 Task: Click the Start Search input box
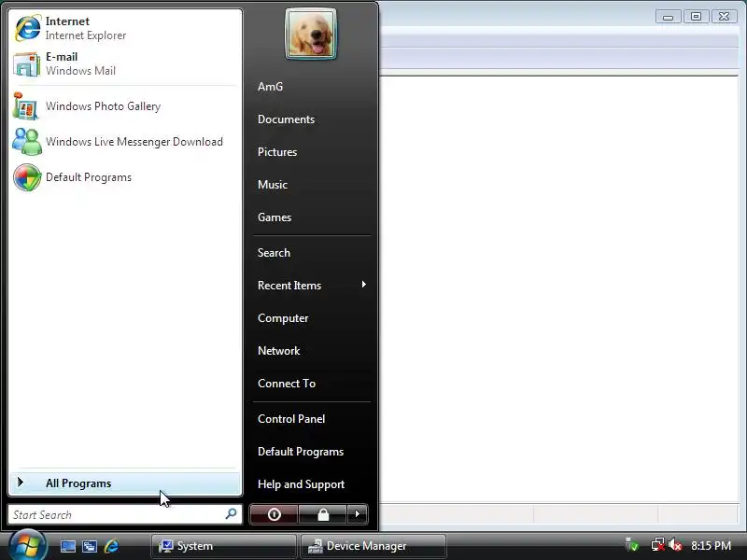tap(125, 515)
